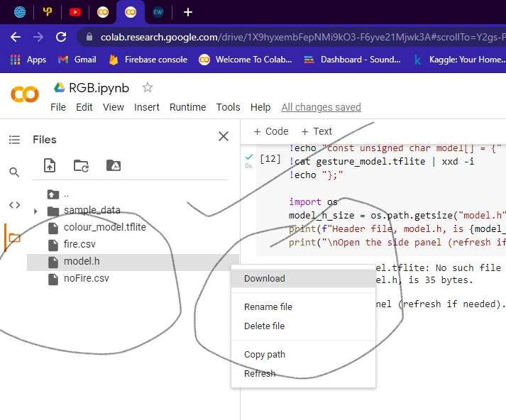
Task: Switch to the inactive Colab browser tab
Action: [103, 12]
